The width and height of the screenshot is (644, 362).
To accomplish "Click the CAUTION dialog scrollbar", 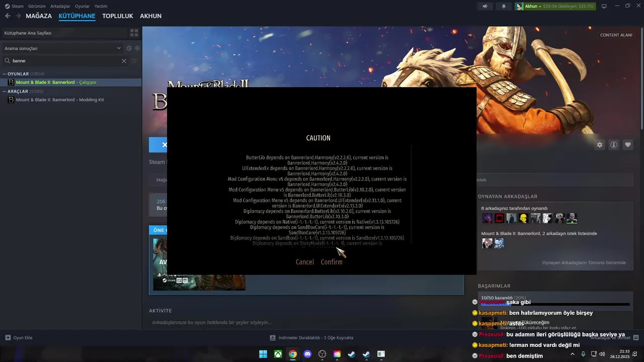I will 412,195.
